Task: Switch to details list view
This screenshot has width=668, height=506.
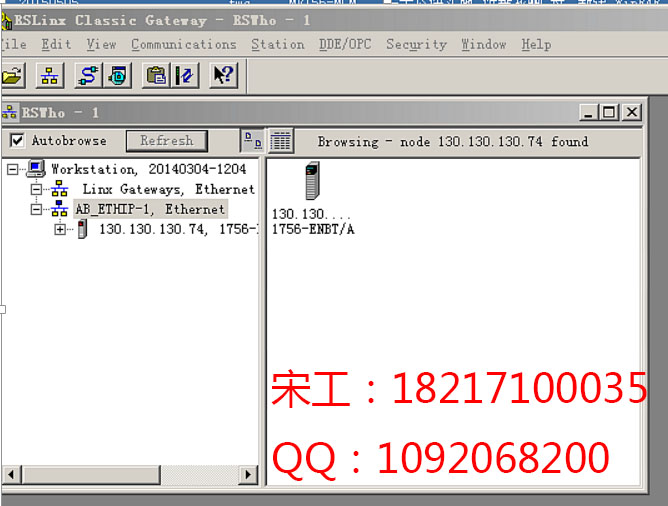Action: [281, 141]
